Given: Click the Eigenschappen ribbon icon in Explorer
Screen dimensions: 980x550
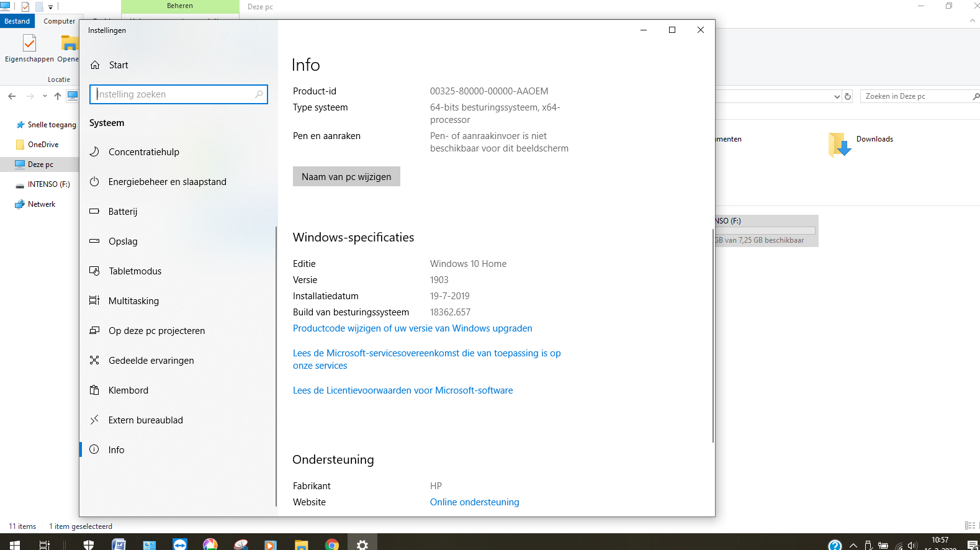Looking at the screenshot, I should pos(29,43).
